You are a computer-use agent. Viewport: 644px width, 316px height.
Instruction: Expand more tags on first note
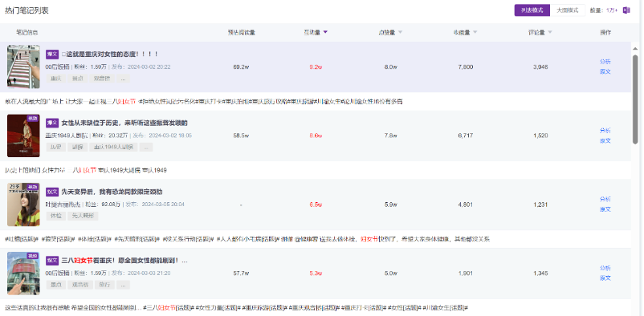[x=123, y=79]
